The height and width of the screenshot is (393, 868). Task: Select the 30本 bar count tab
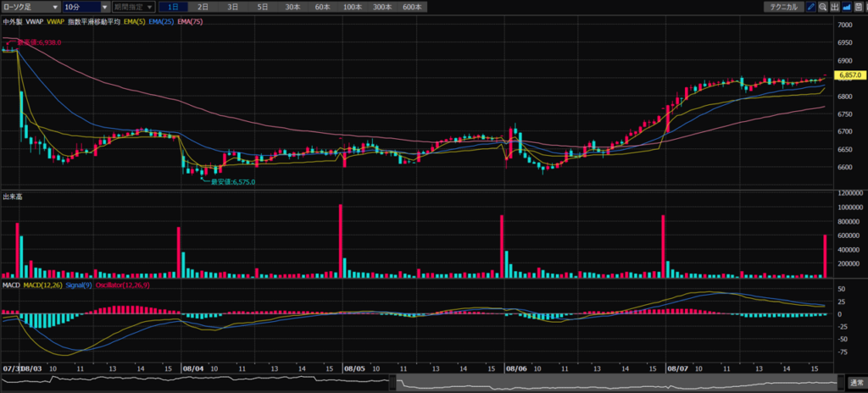(x=292, y=7)
